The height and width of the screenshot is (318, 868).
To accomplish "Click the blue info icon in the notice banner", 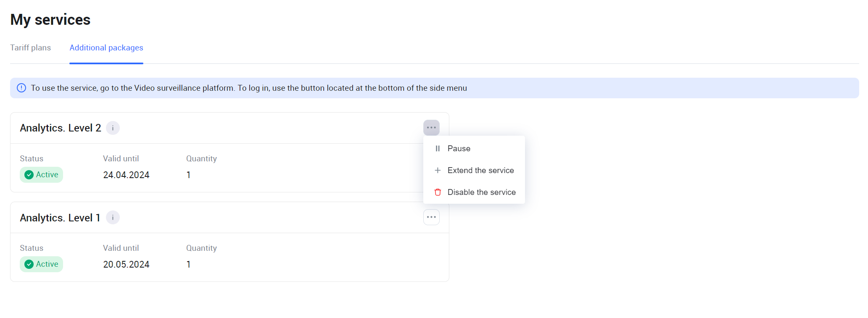I will tap(21, 88).
